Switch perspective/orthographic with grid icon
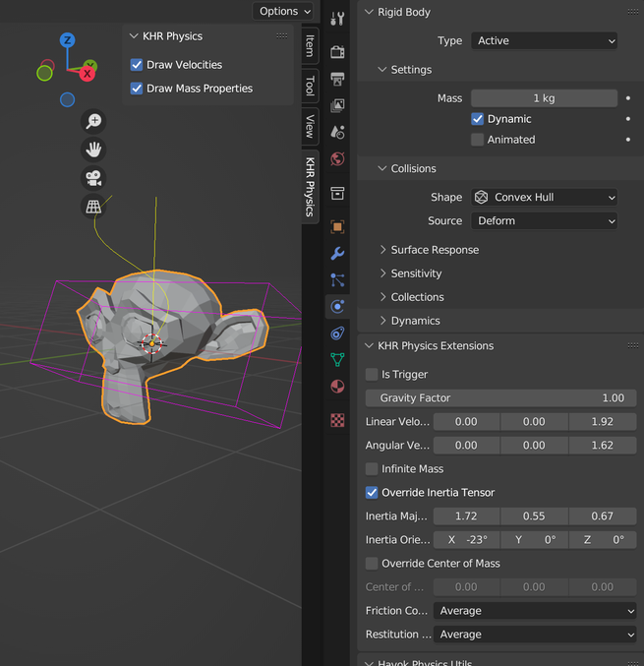This screenshot has height=666, width=644. coord(93,207)
